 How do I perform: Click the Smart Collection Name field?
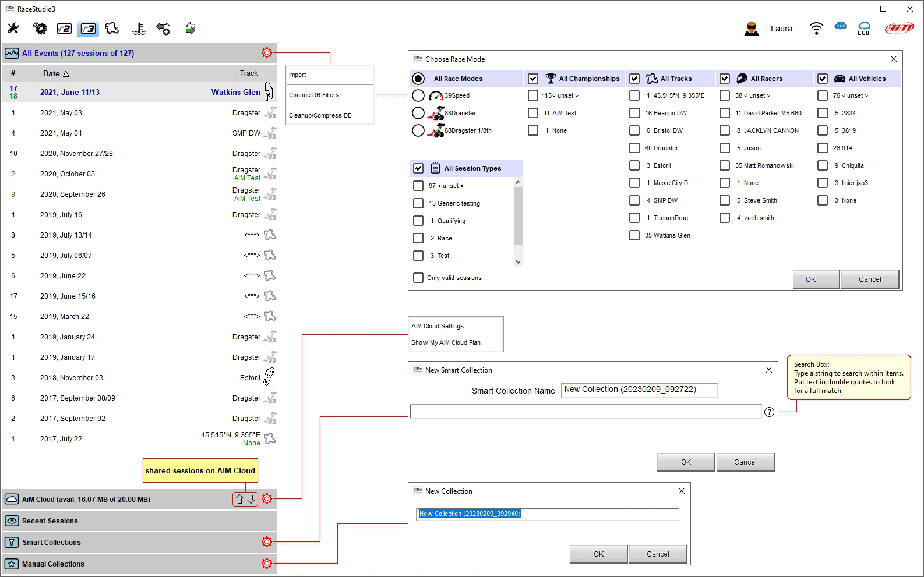639,390
